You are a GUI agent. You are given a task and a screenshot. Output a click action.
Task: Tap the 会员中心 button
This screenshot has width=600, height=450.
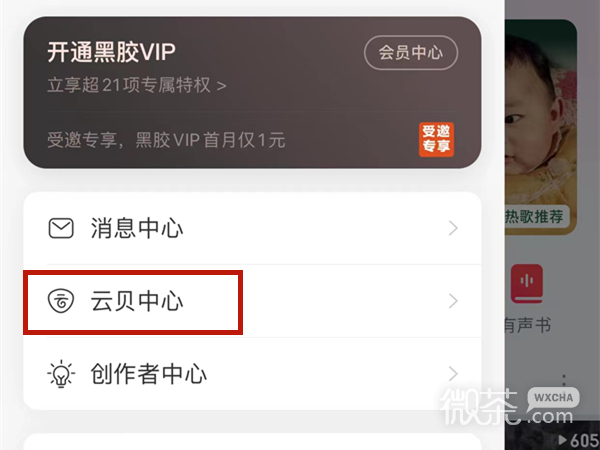(x=411, y=52)
